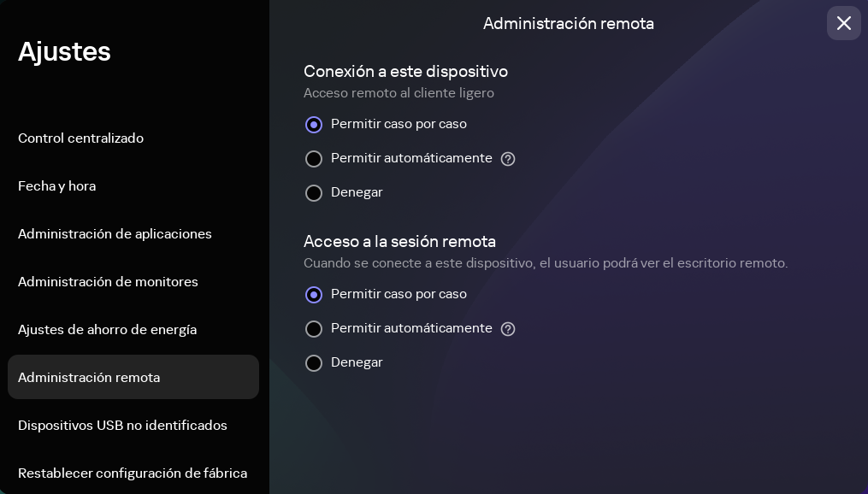Click the close X on the panel
The width and height of the screenshot is (868, 494).
(x=844, y=23)
